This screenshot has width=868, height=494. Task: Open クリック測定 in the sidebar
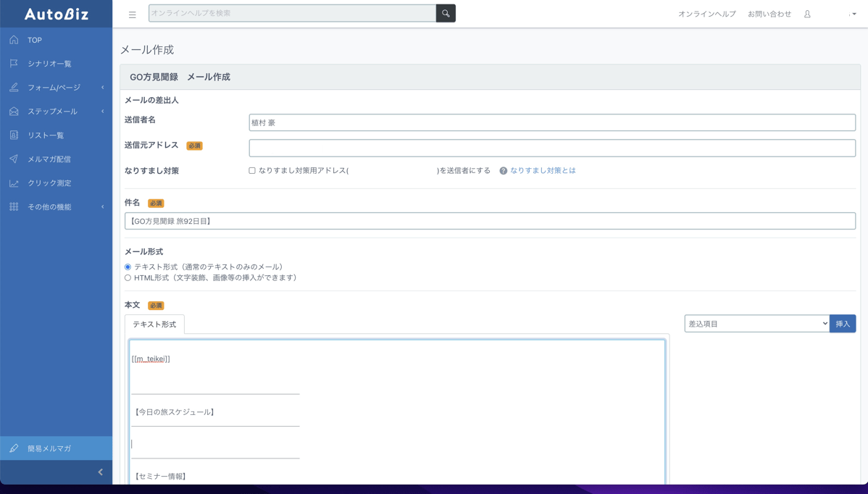(56, 183)
